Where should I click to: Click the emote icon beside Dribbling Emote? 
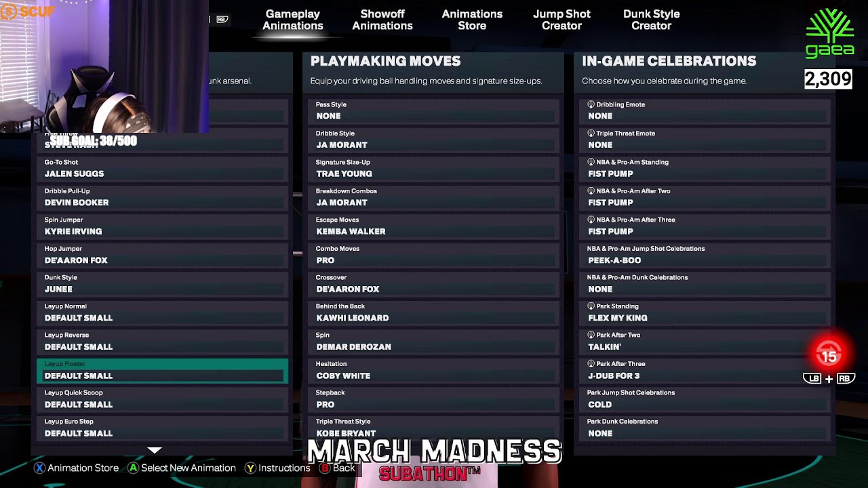[x=591, y=104]
